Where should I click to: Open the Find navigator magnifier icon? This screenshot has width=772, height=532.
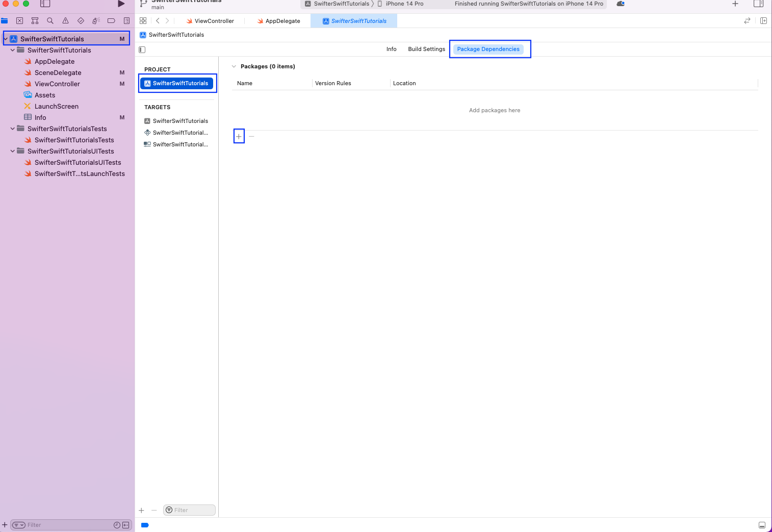pos(50,21)
